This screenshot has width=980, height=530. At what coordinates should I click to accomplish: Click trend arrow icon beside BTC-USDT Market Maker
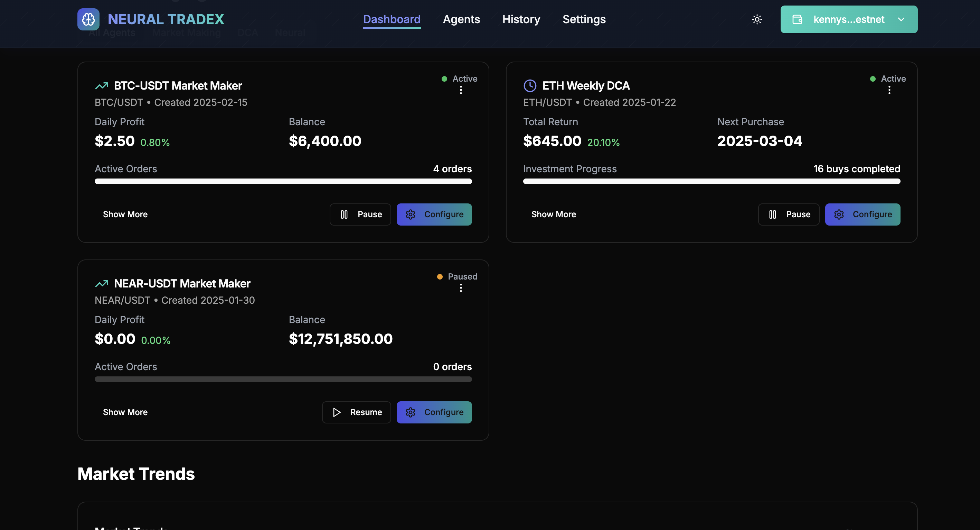pos(101,86)
